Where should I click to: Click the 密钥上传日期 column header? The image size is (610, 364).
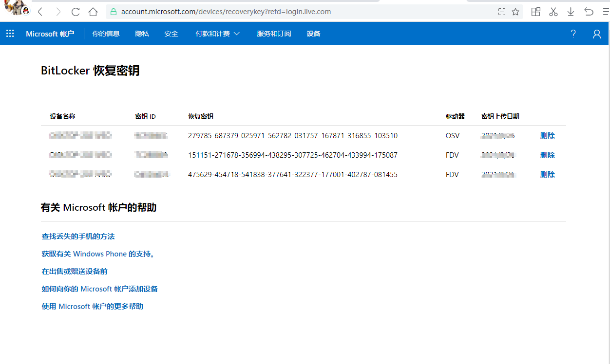pyautogui.click(x=500, y=116)
